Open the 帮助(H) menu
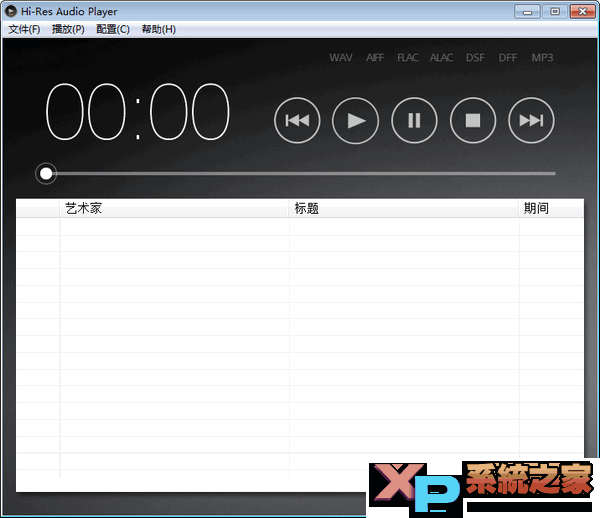The width and height of the screenshot is (600, 518). (x=158, y=29)
